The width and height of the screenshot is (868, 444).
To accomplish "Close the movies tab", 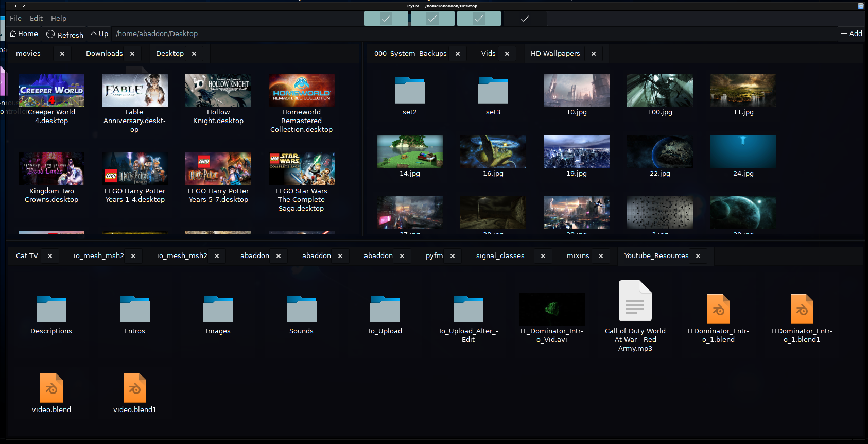I will click(62, 54).
